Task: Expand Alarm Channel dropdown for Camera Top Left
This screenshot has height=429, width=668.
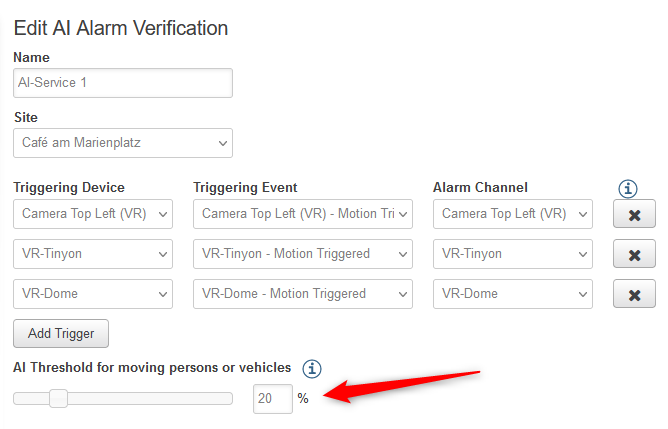Action: tap(513, 214)
